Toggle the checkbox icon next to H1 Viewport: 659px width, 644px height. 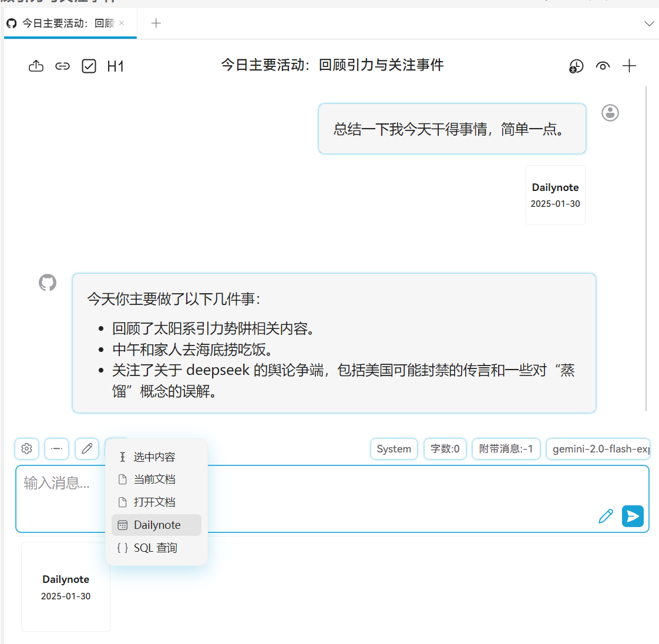click(x=89, y=66)
